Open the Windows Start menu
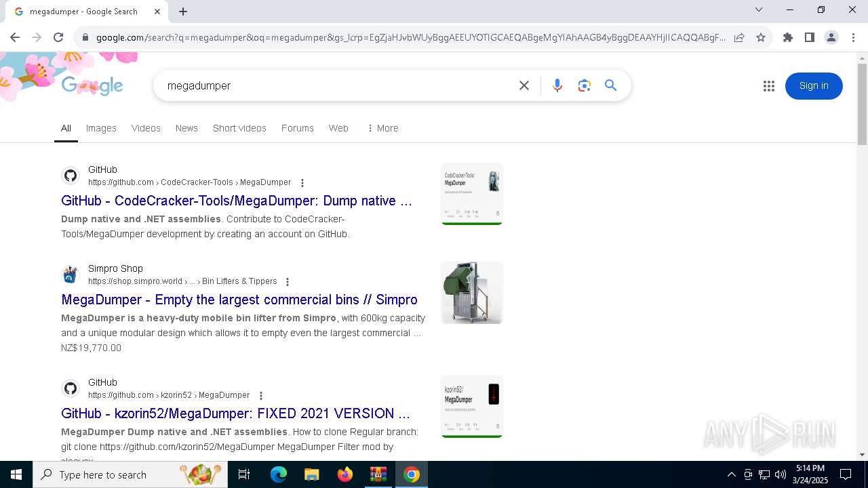Viewport: 868px width, 488px height. tap(16, 474)
